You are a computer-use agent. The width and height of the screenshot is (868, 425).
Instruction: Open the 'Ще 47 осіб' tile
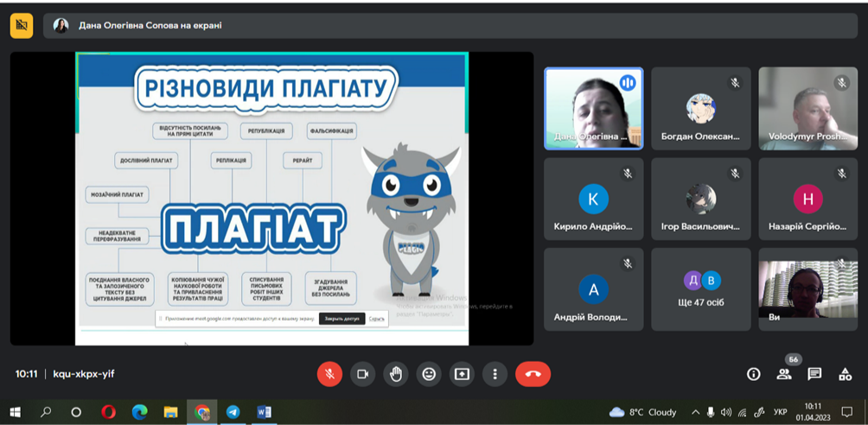pos(701,289)
